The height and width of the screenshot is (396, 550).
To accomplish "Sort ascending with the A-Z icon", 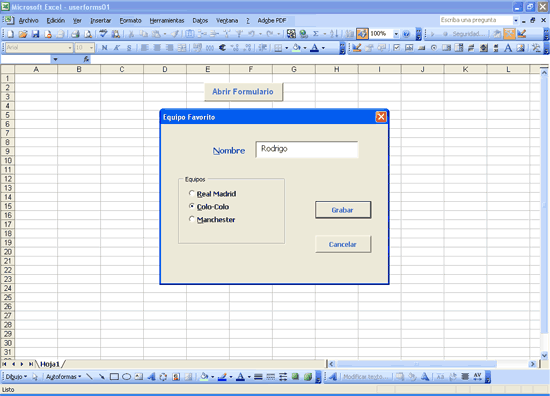I will coord(334,34).
